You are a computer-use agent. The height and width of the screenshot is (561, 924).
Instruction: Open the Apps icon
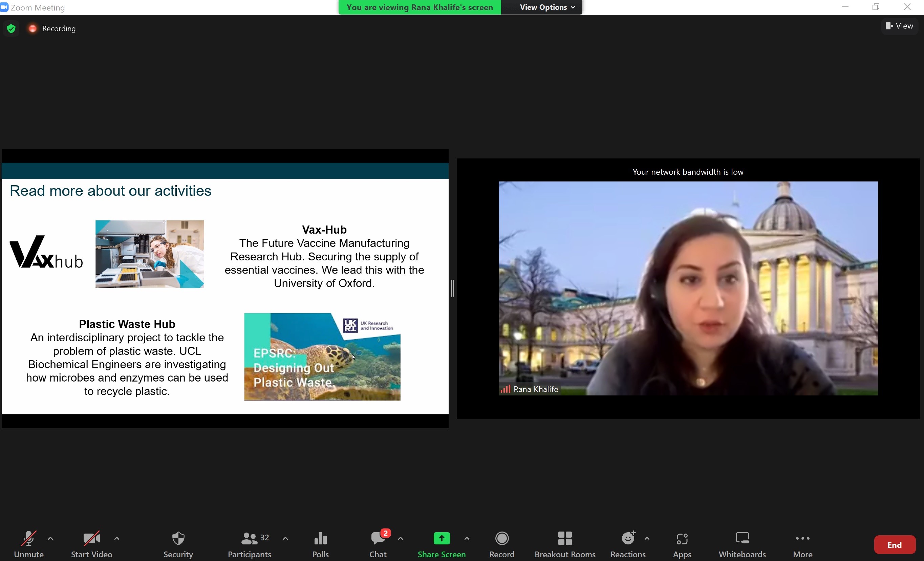682,539
